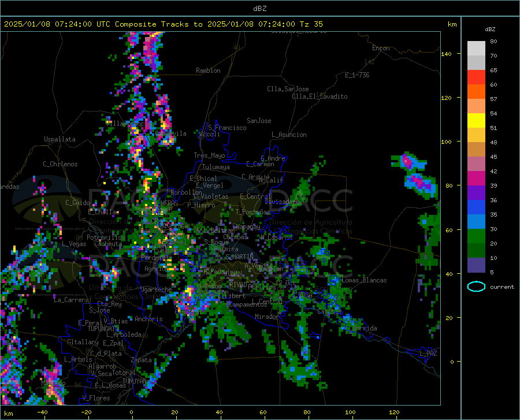Select the yellow 54 dBZ legend swatch
The image size is (520, 420).
tap(476, 120)
